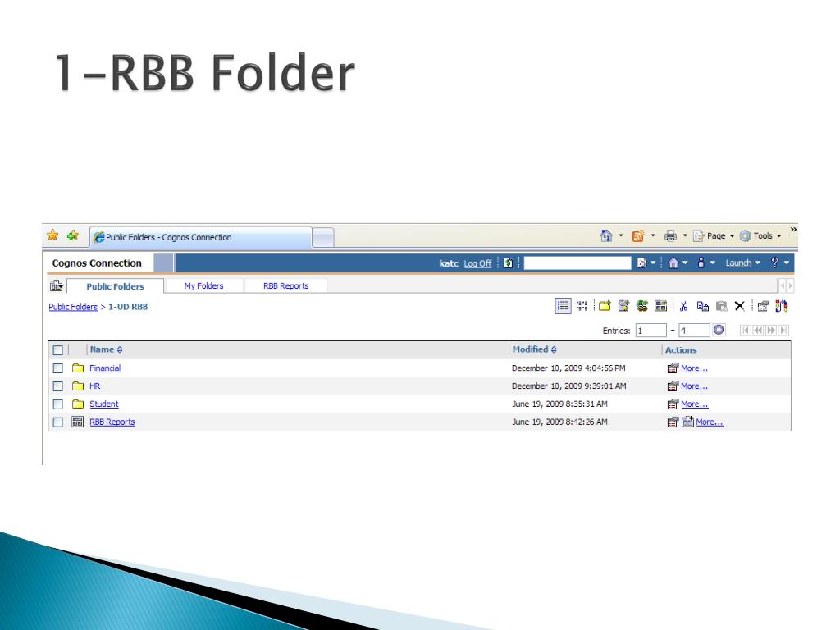This screenshot has height=630, width=840.
Task: Switch to the RBB Reports tab
Action: click(286, 286)
